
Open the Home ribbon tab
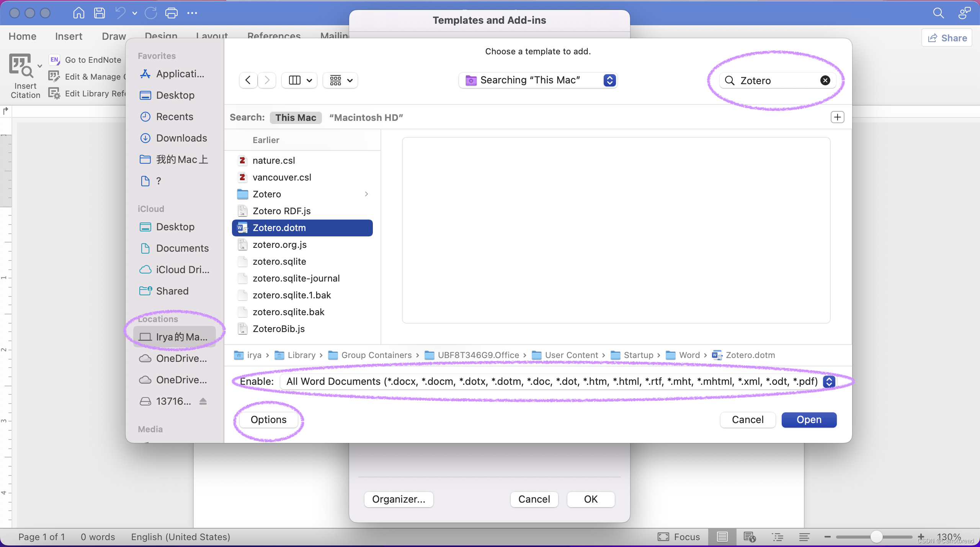[x=23, y=36]
